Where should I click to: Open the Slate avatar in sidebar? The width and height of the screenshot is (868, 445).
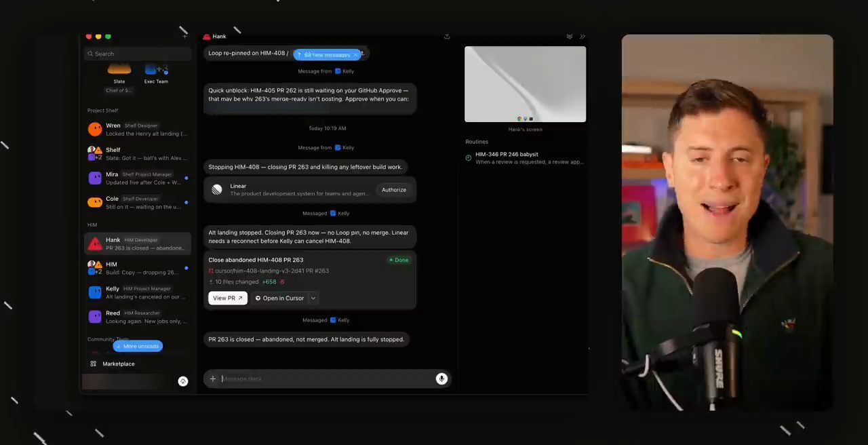119,70
